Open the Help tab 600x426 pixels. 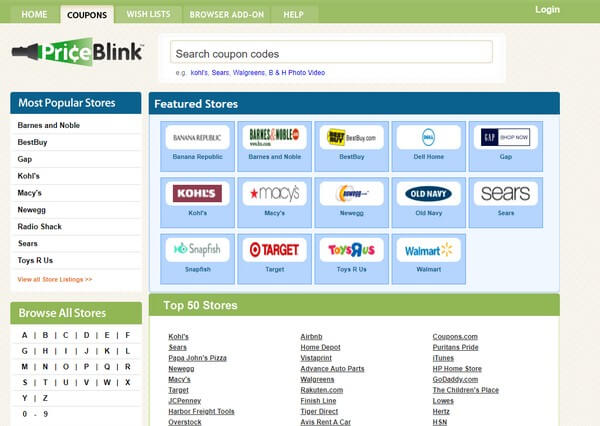click(293, 15)
